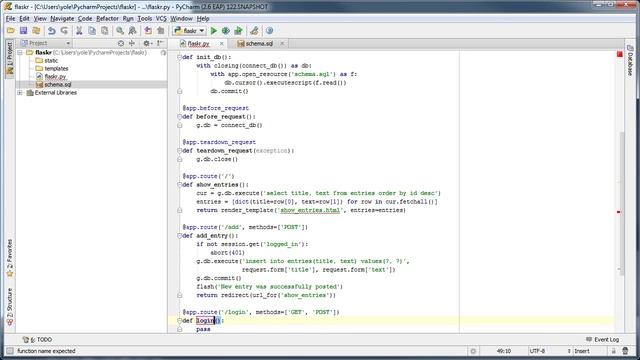Switch to the schema.sql editor tab
The height and width of the screenshot is (360, 640).
[x=259, y=43]
